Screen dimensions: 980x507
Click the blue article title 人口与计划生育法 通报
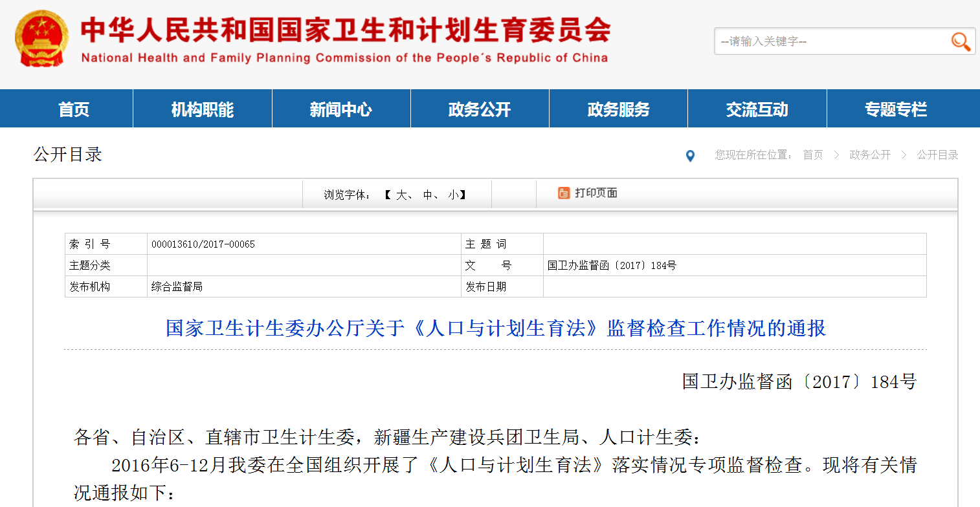coord(496,328)
